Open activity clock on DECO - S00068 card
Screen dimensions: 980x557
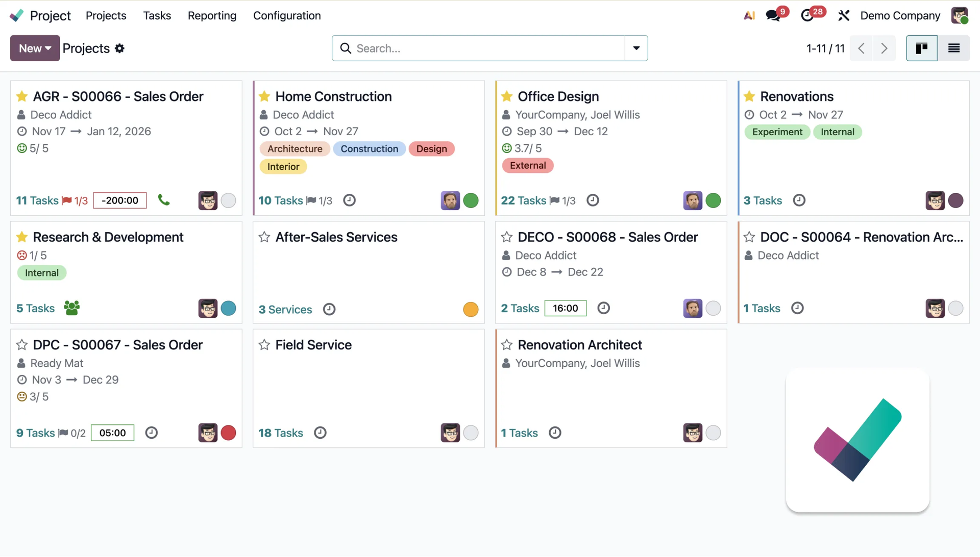coord(603,308)
